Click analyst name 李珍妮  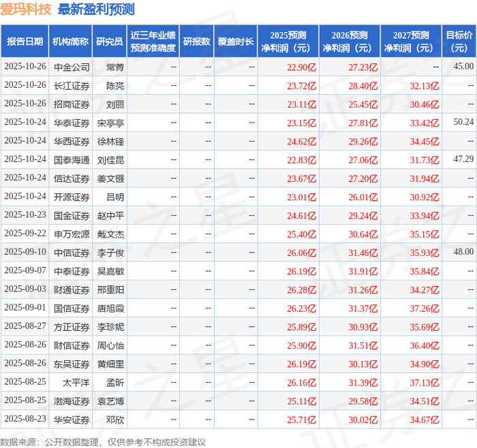coord(110,327)
